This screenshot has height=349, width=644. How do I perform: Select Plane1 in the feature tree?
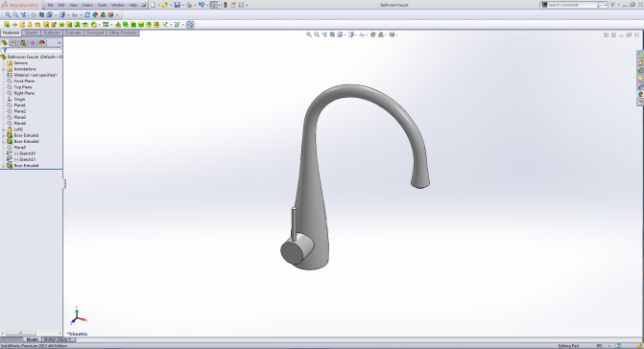click(x=20, y=105)
